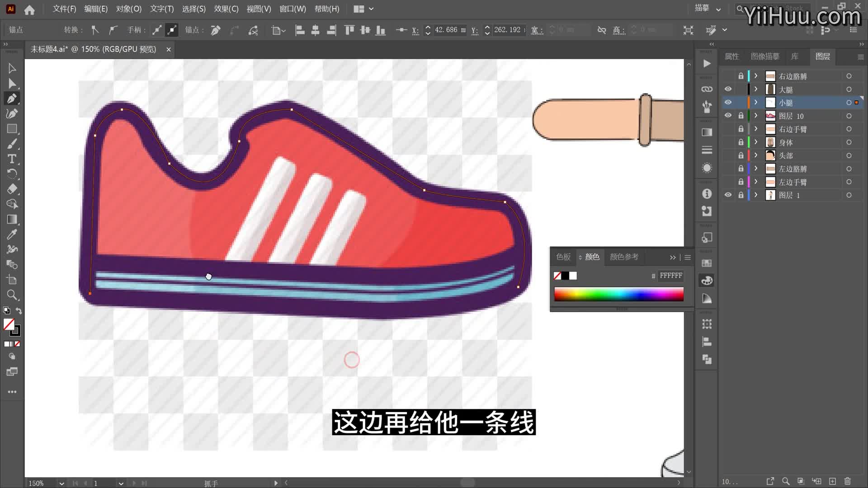The image size is (868, 488).
Task: Click the hex color FFFFFF field
Action: click(x=670, y=276)
